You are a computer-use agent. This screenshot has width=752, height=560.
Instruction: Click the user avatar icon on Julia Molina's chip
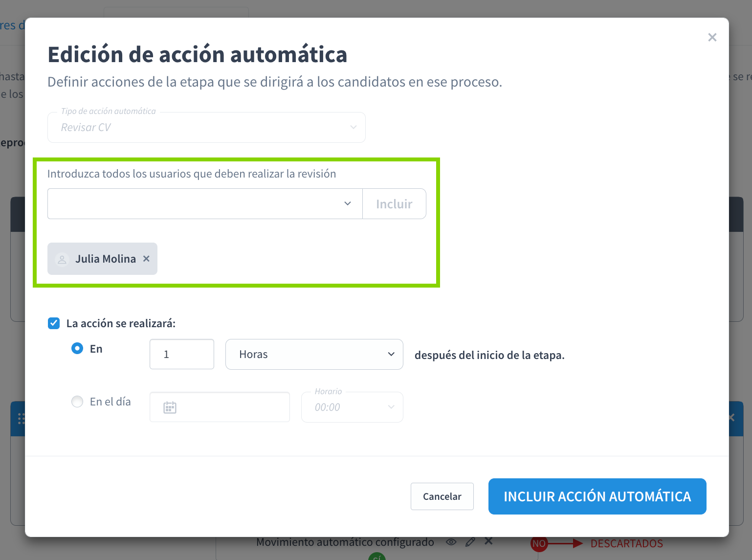point(62,259)
